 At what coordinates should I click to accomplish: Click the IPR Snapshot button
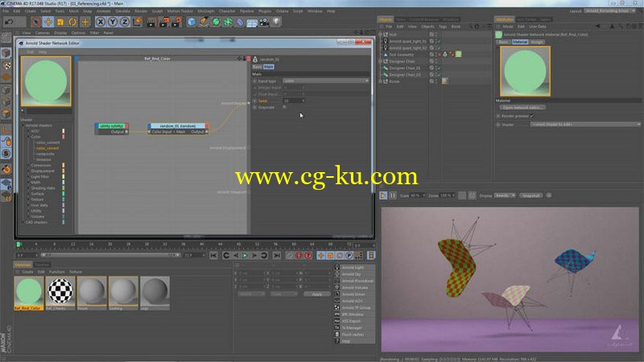pos(531,195)
